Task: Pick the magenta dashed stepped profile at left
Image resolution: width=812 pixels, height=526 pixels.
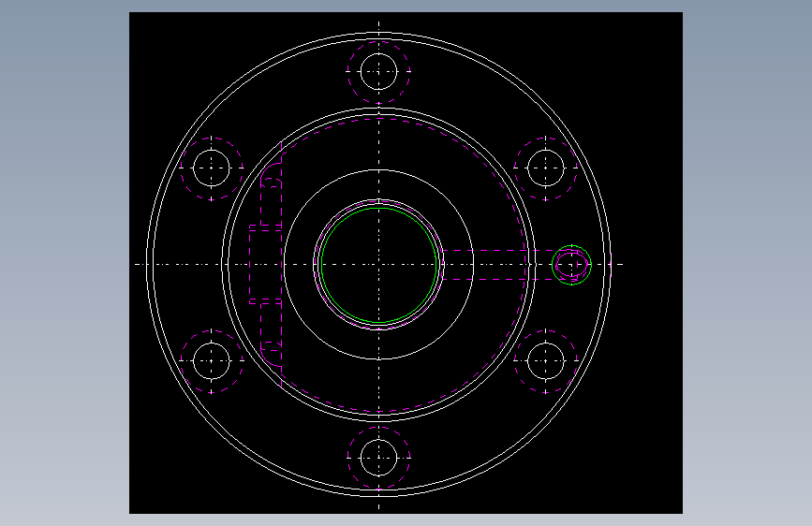Action: [266, 265]
